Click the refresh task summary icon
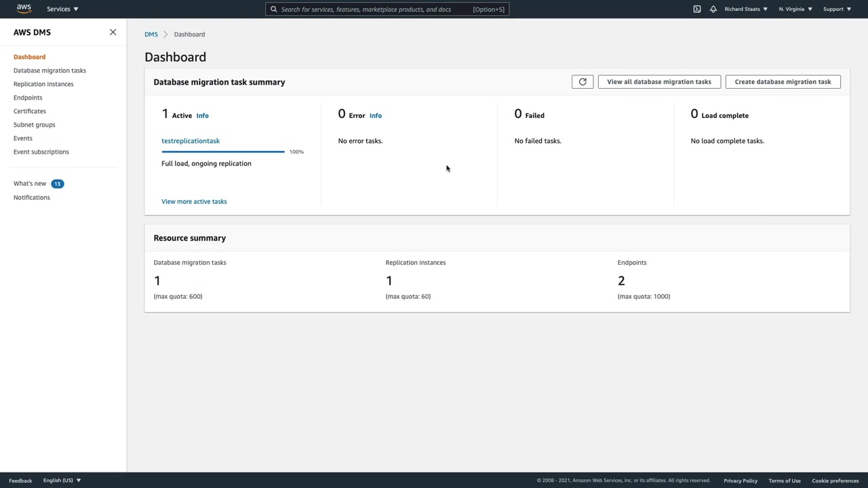 583,82
